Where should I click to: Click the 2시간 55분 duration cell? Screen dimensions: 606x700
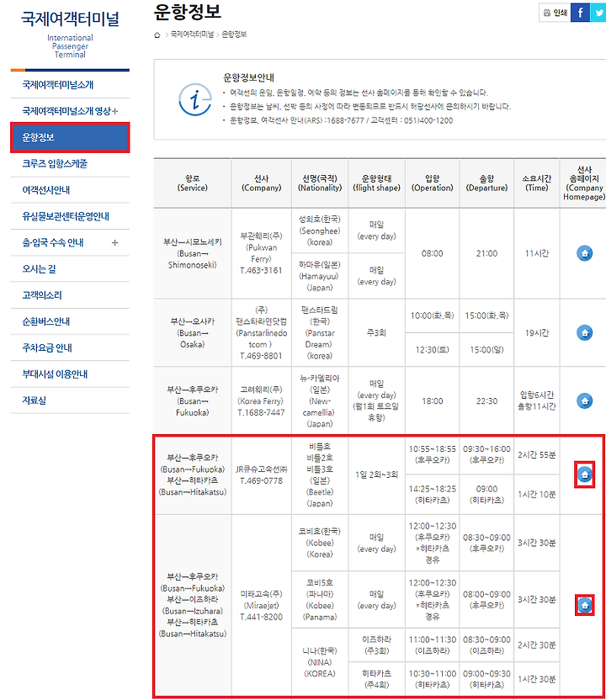pyautogui.click(x=537, y=454)
